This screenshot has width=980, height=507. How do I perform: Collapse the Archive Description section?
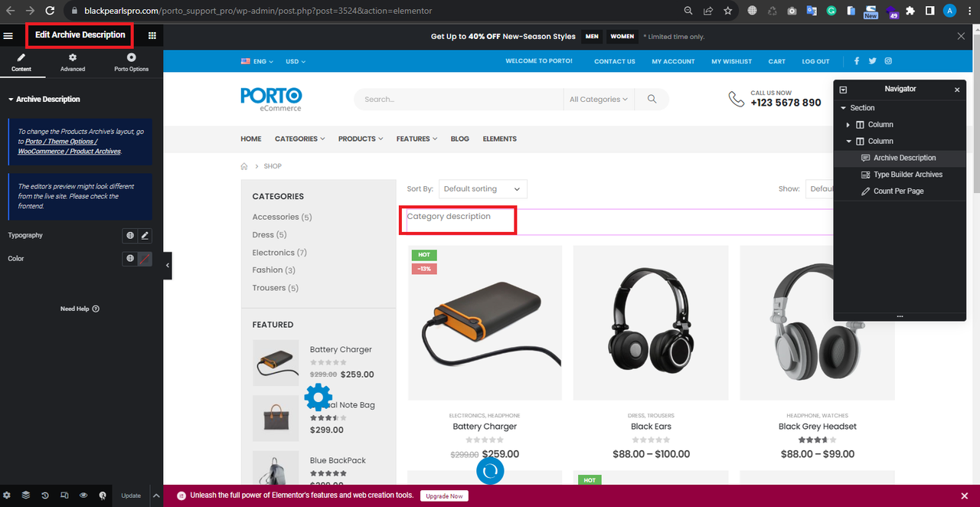click(x=44, y=99)
